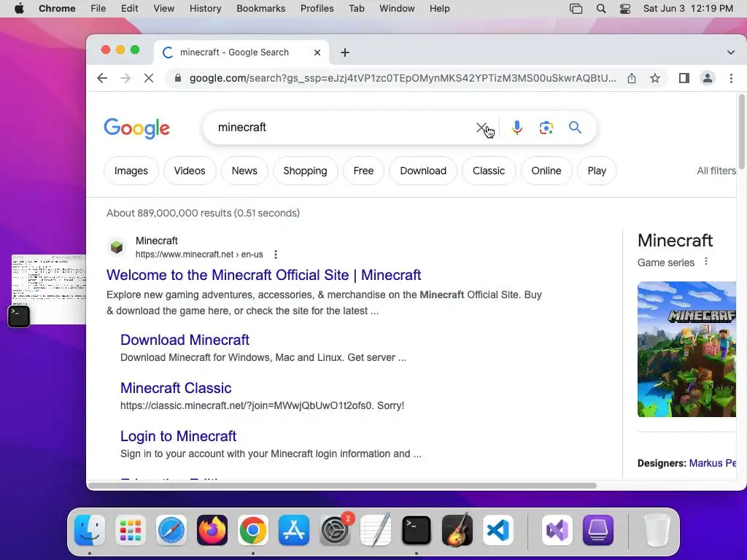Open a new tab with plus
Image resolution: width=747 pixels, height=560 pixels.
(x=345, y=52)
